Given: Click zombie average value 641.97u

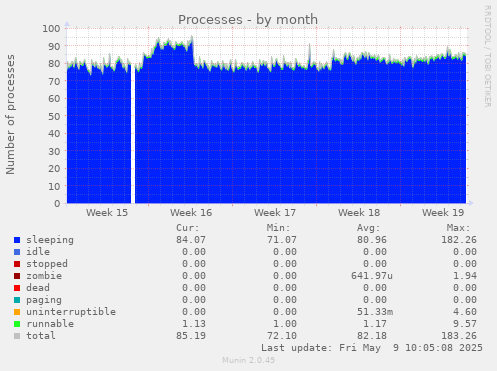Looking at the screenshot, I should click(x=372, y=276).
